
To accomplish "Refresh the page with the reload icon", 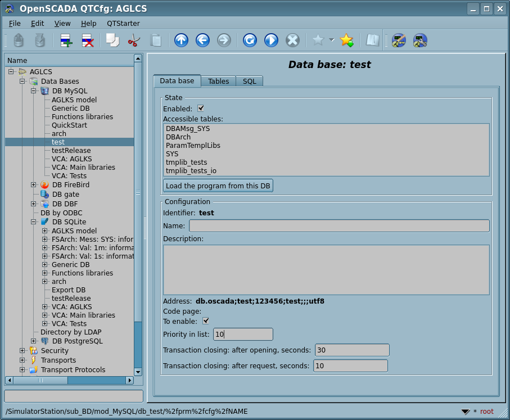I will coord(250,40).
